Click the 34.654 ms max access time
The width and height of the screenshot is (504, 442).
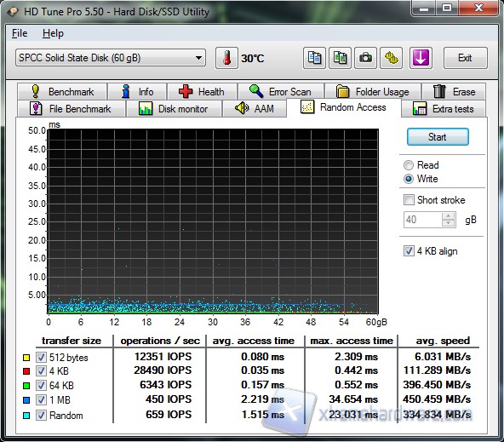coord(353,399)
